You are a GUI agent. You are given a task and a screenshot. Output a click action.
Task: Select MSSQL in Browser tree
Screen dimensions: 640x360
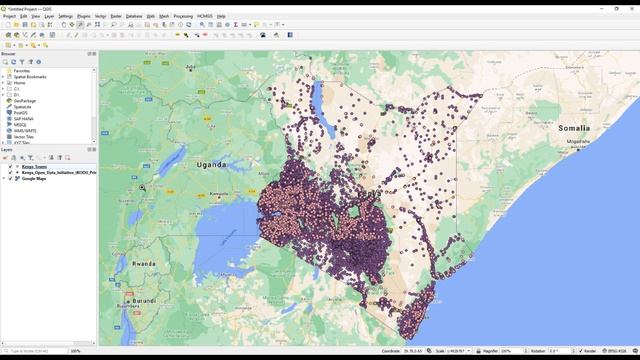[x=20, y=124]
